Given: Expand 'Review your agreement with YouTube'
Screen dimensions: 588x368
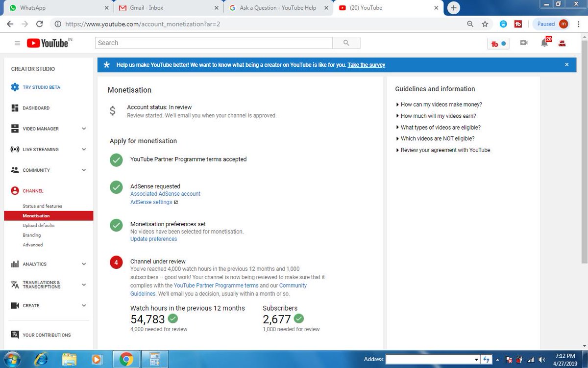Looking at the screenshot, I should click(x=442, y=150).
